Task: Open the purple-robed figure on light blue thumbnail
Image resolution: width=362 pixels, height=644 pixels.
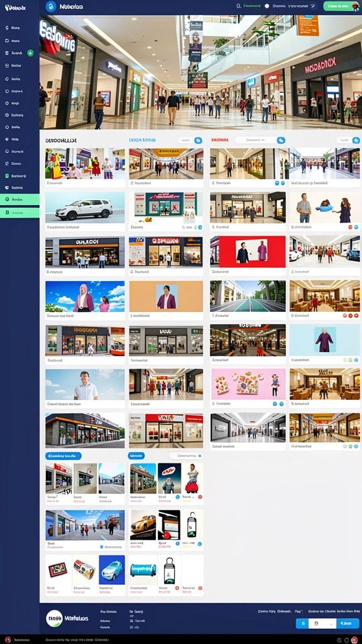Action: point(325,340)
